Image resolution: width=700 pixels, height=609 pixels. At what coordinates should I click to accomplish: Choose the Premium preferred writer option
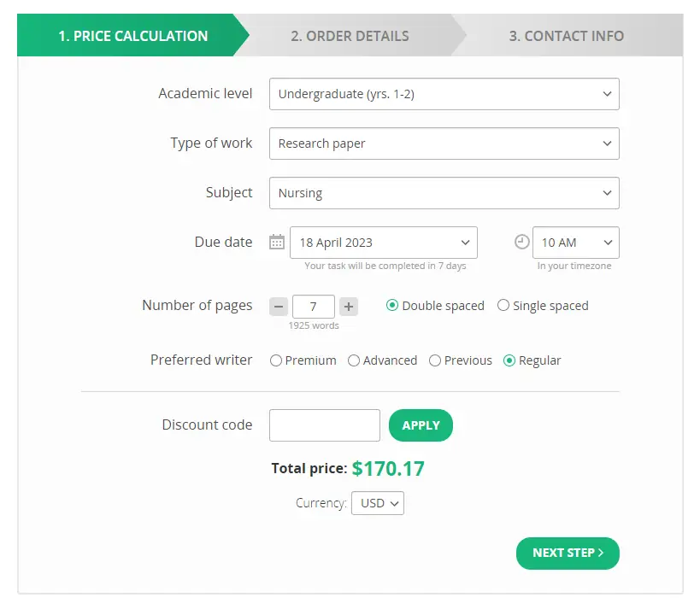[275, 360]
